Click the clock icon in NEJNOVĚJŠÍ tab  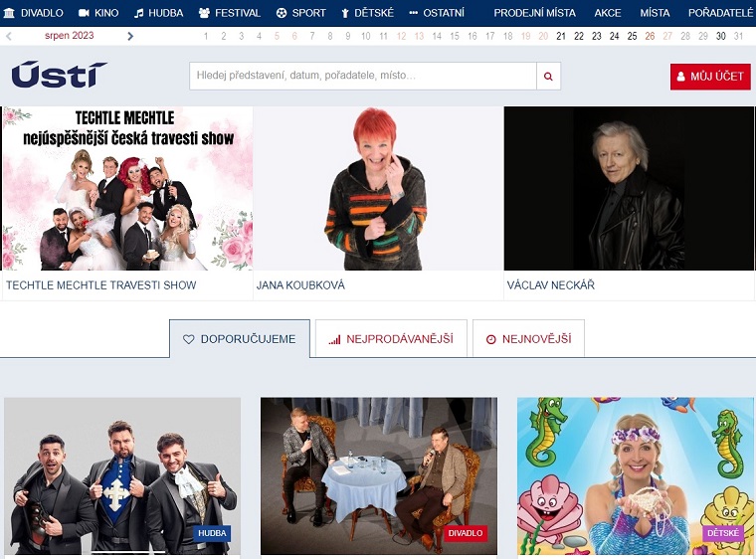tap(490, 339)
